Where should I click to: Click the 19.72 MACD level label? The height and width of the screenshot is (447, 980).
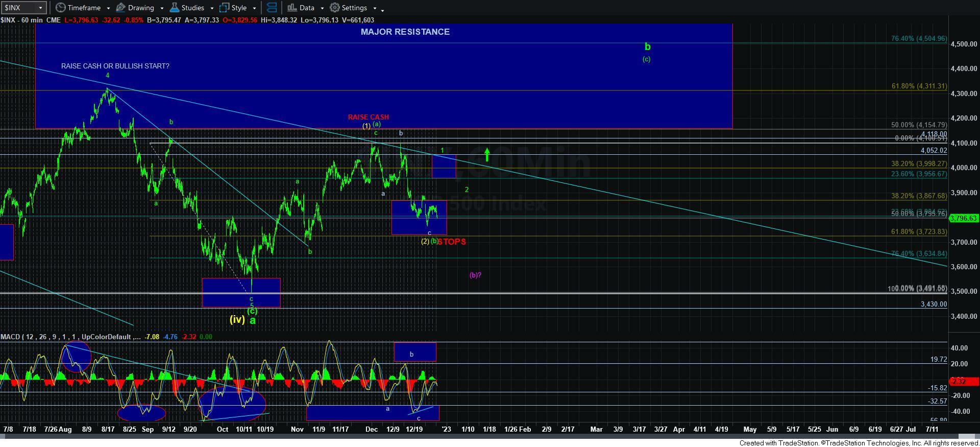[939, 360]
